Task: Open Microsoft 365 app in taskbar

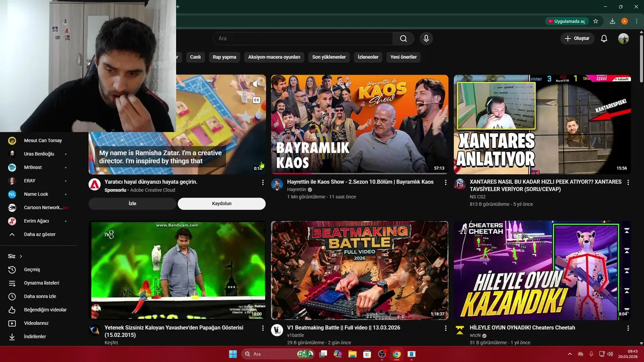Action: (338, 354)
